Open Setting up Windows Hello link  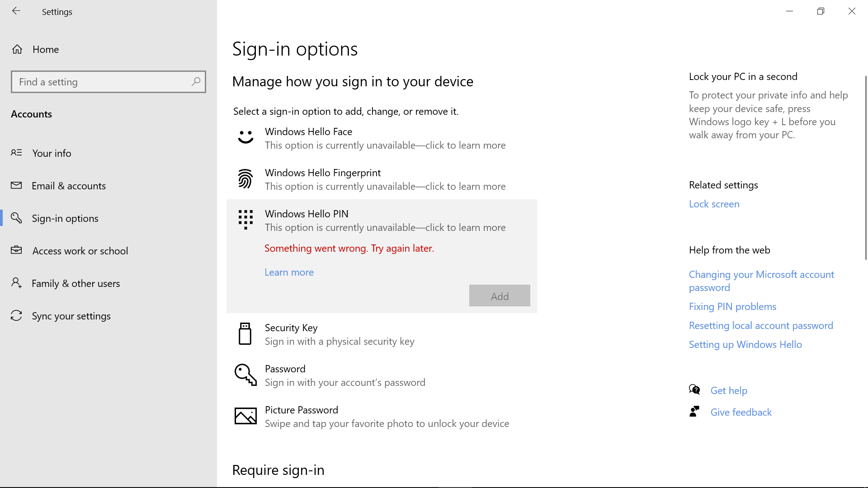tap(745, 344)
